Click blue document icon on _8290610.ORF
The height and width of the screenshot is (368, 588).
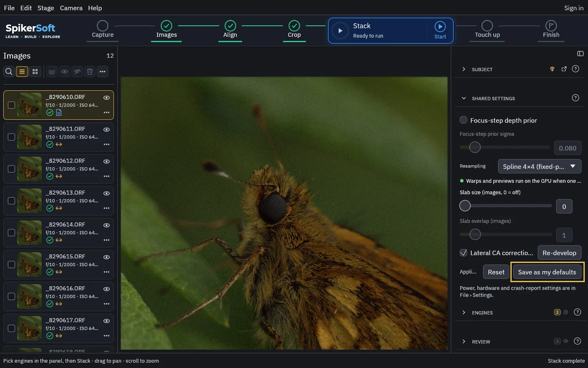[x=59, y=112]
